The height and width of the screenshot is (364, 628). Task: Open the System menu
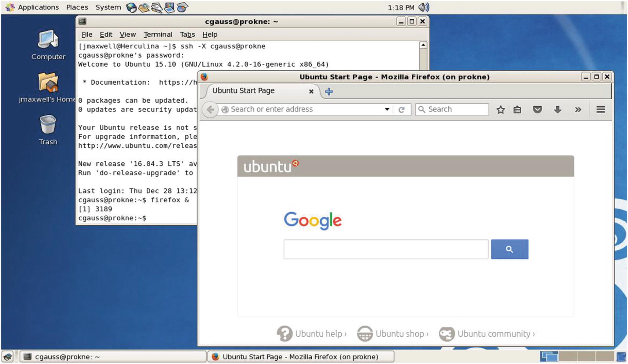click(108, 7)
